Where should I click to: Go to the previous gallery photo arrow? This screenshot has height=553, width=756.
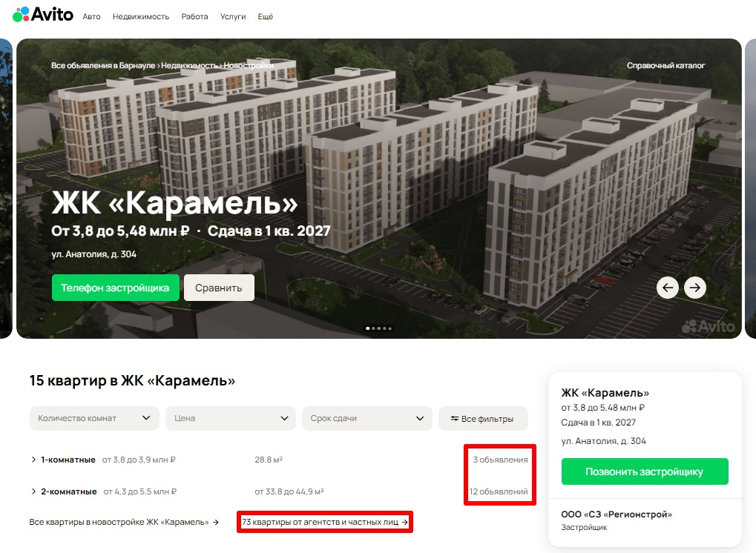(x=668, y=288)
